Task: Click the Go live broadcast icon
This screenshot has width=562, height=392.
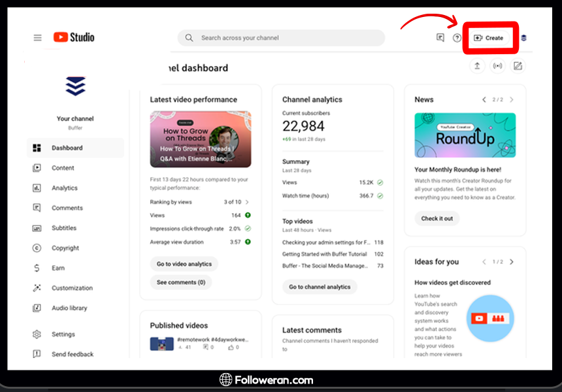Action: point(497,66)
